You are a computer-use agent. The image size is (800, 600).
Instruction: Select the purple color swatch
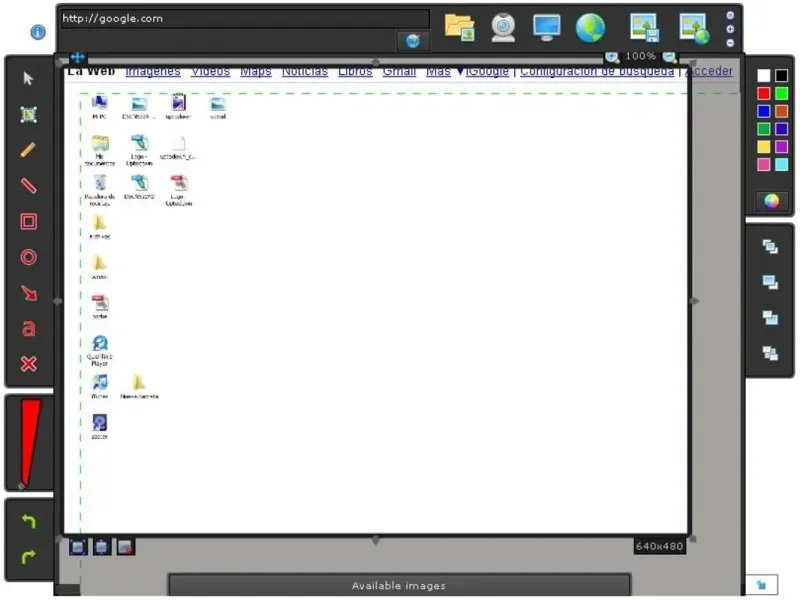tap(781, 147)
